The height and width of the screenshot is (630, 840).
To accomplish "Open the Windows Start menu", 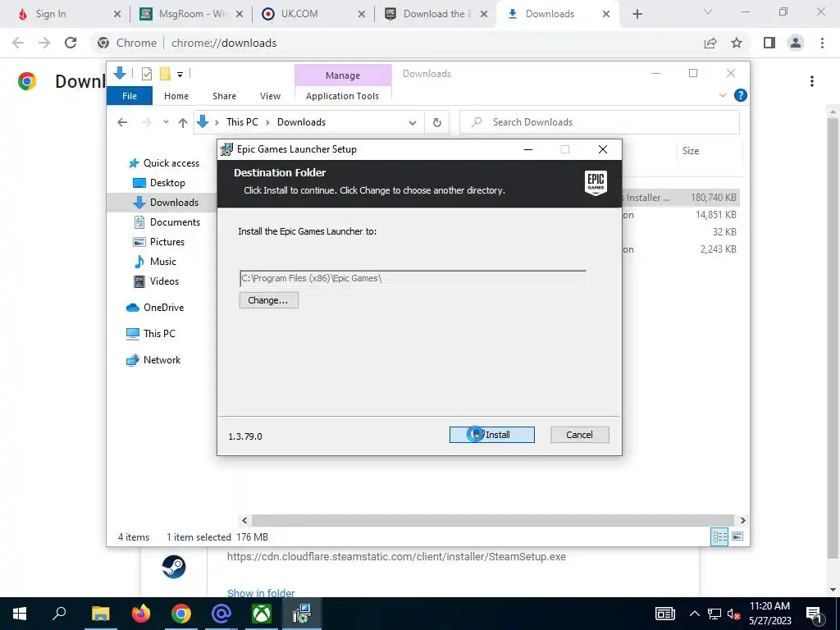I will pyautogui.click(x=20, y=614).
